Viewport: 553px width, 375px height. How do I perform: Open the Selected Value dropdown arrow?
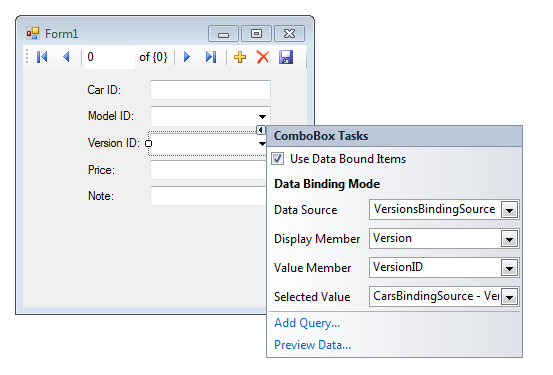[510, 297]
